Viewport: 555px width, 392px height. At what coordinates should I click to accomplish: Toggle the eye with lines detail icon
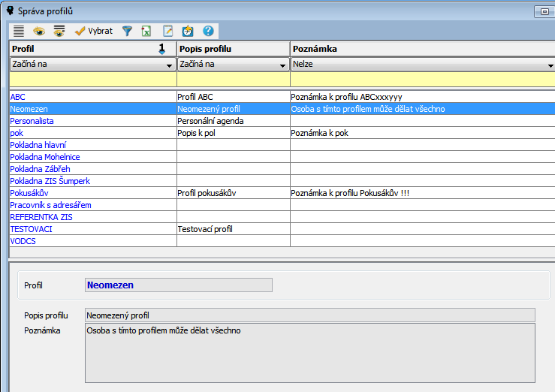pyautogui.click(x=59, y=31)
